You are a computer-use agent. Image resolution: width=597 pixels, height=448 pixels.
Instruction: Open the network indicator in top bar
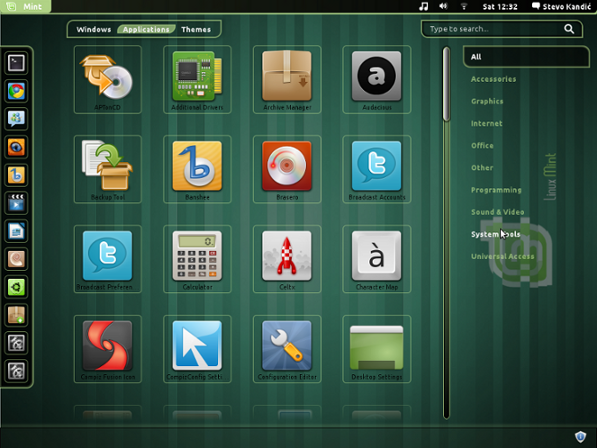tap(464, 6)
